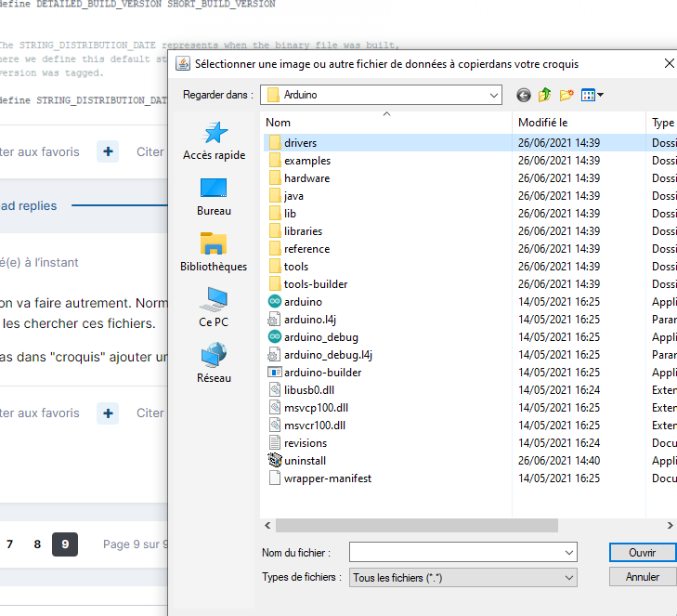Image resolution: width=677 pixels, height=616 pixels.
Task: Click the upper Citer link in the forum
Action: point(150,152)
